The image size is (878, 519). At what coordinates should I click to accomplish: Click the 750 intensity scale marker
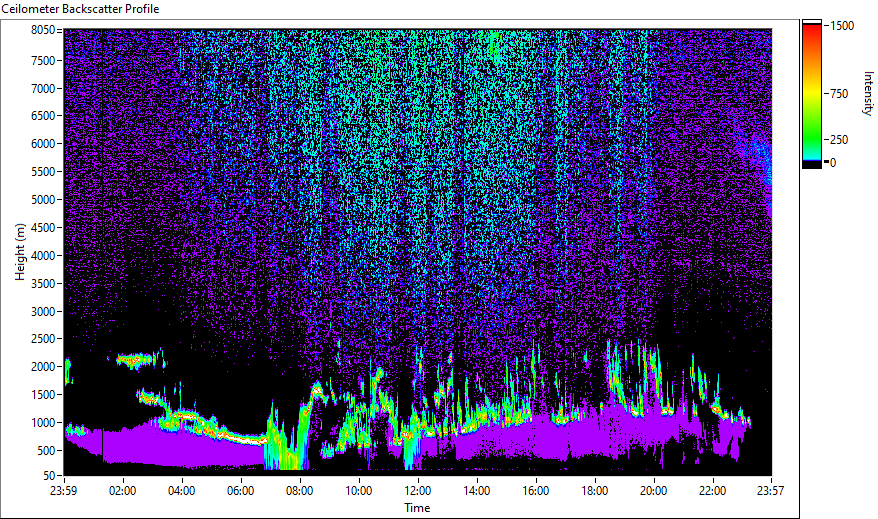[x=839, y=94]
